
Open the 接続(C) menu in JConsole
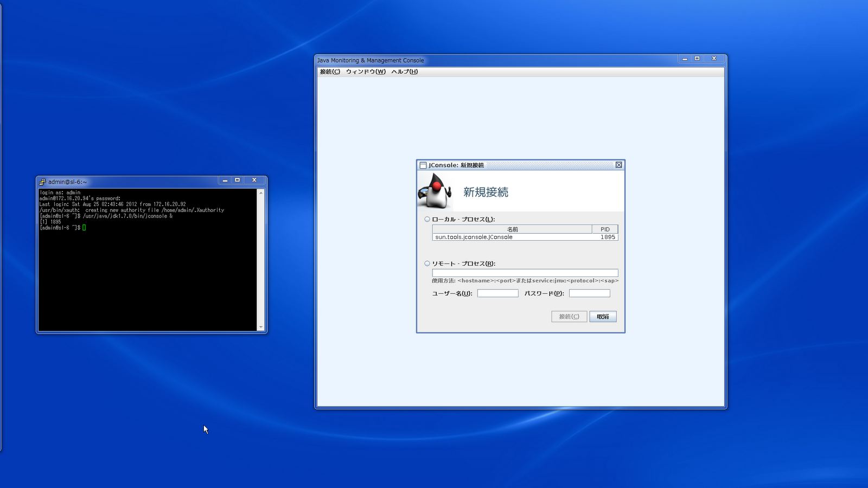(x=330, y=72)
